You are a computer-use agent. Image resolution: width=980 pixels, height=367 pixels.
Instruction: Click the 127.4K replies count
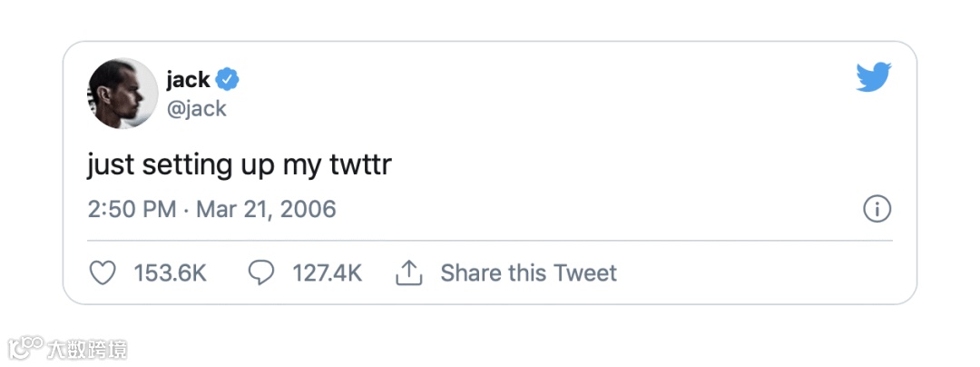click(x=327, y=273)
